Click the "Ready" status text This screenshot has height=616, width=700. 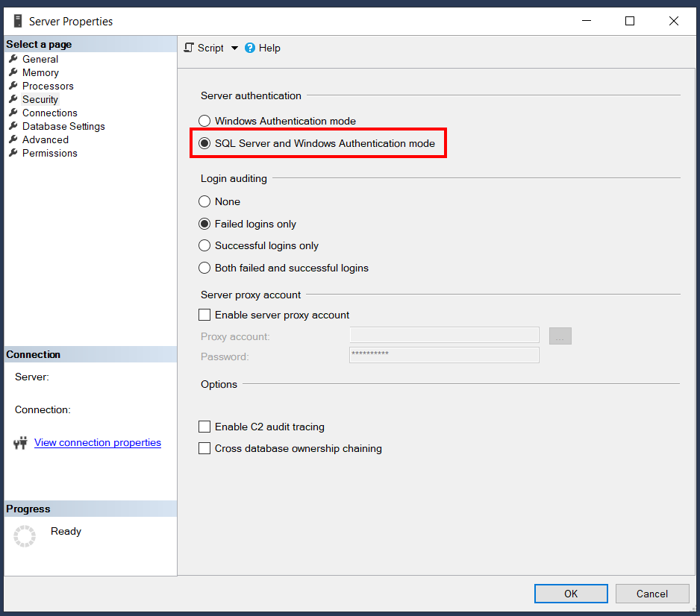66,531
